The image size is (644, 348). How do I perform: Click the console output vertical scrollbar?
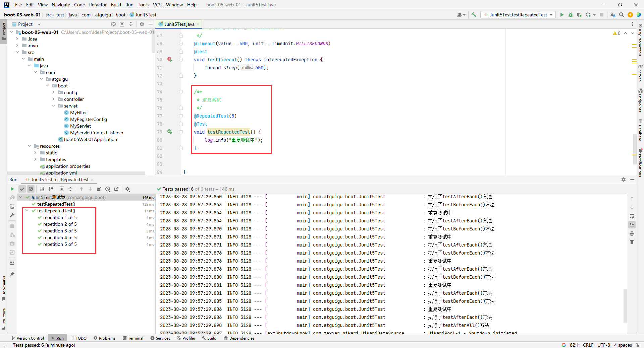625,305
